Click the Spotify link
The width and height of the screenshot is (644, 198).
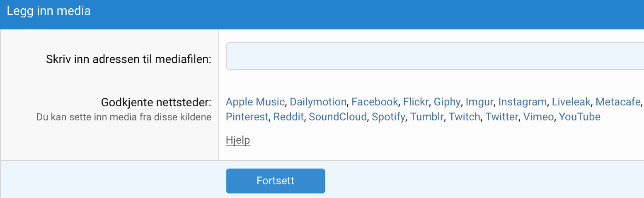click(388, 117)
